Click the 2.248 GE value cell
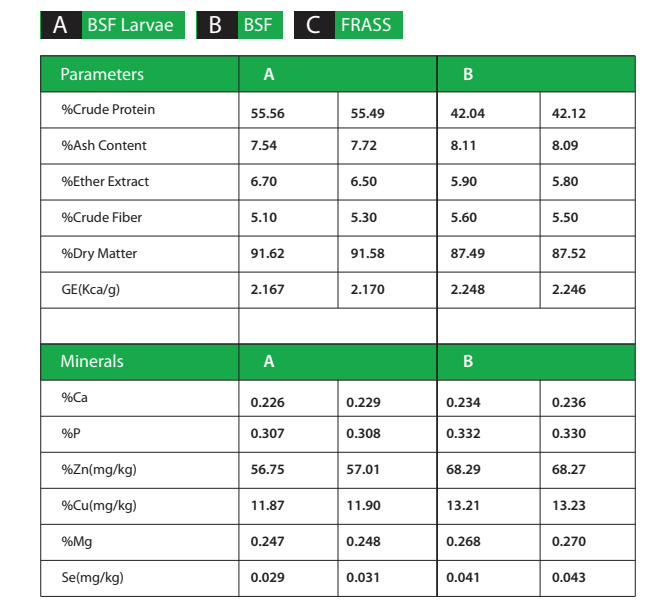Screen dimensions: 655x601 click(468, 290)
